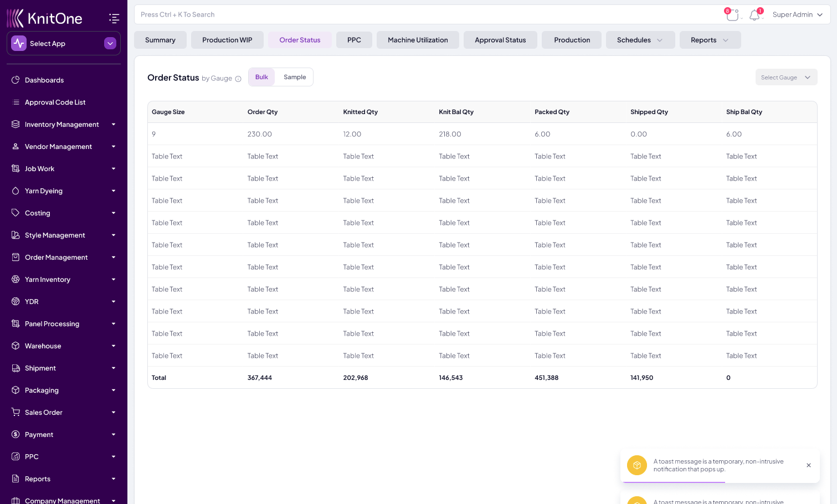Open Approval Code List page

[55, 102]
